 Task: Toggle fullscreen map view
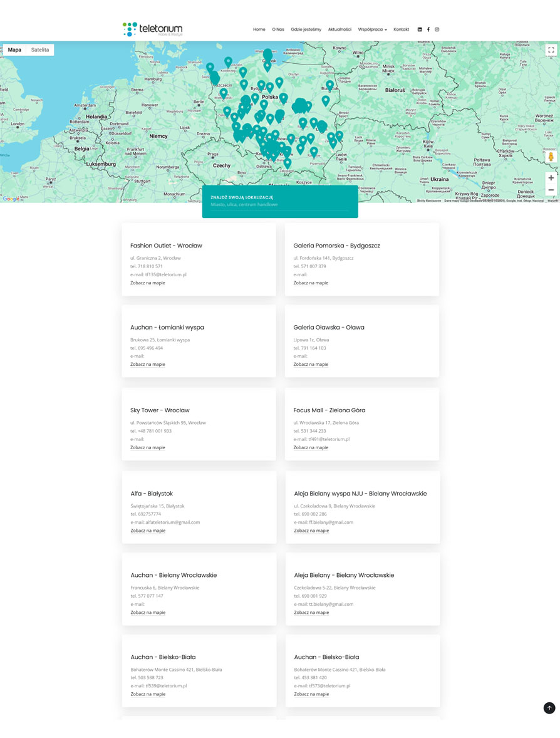point(551,50)
